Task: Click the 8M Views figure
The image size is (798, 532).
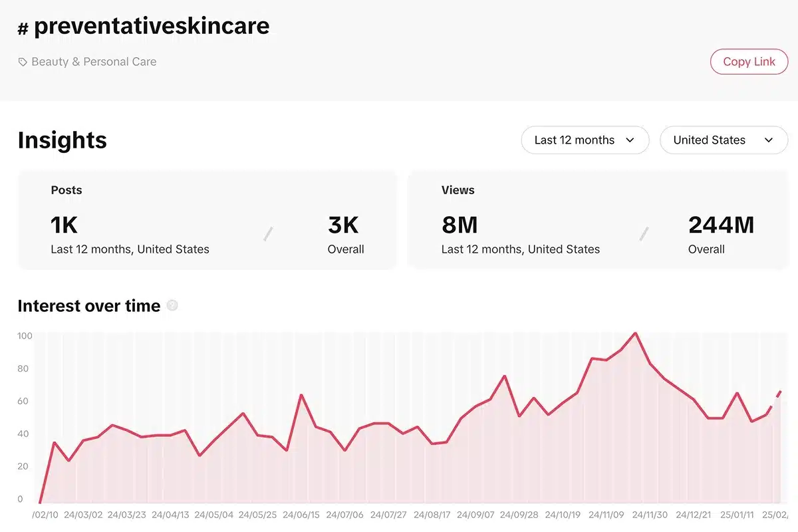Action: click(460, 225)
